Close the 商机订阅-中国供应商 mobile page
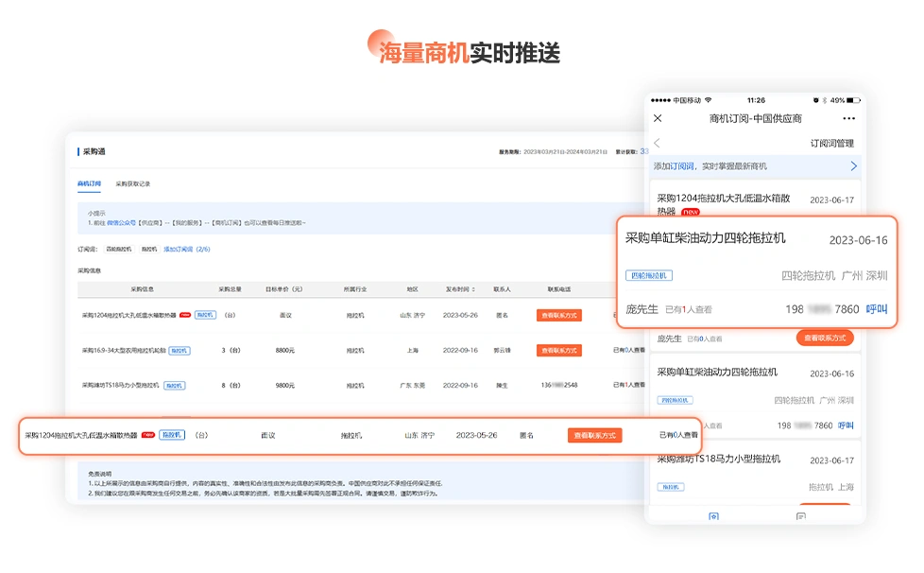924x573 pixels. coord(658,118)
